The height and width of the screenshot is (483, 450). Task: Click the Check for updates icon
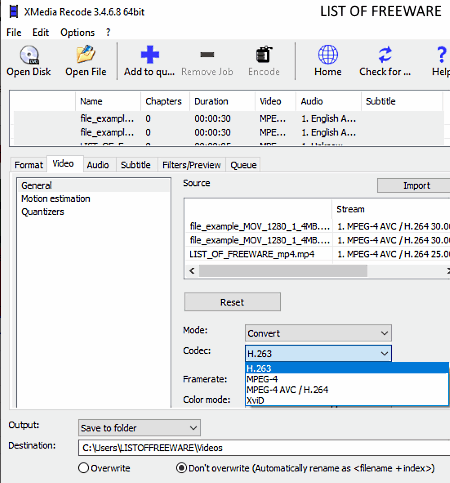[385, 55]
